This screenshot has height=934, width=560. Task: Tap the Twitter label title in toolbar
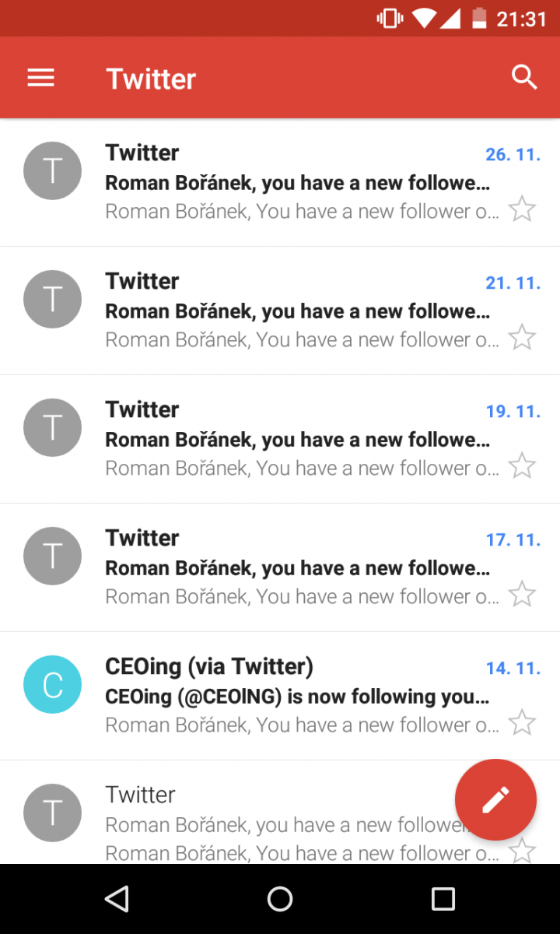151,79
